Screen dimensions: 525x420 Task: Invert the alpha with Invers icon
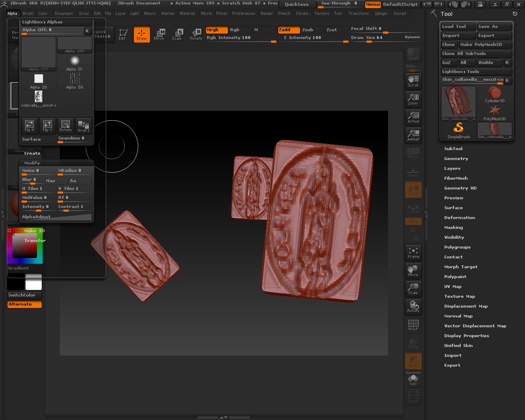coord(84,126)
